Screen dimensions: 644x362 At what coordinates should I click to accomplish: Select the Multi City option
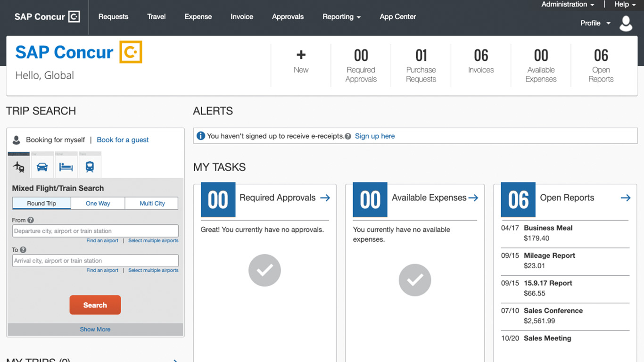(152, 203)
